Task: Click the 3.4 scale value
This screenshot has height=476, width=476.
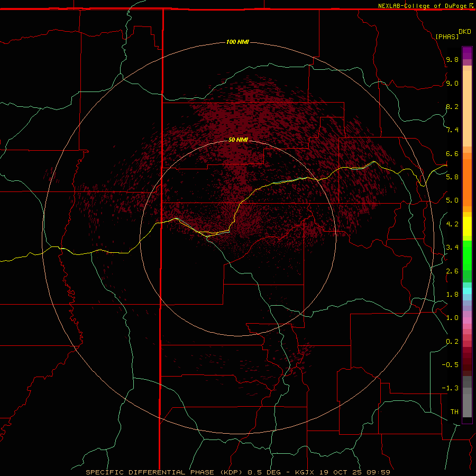Action: pos(452,248)
